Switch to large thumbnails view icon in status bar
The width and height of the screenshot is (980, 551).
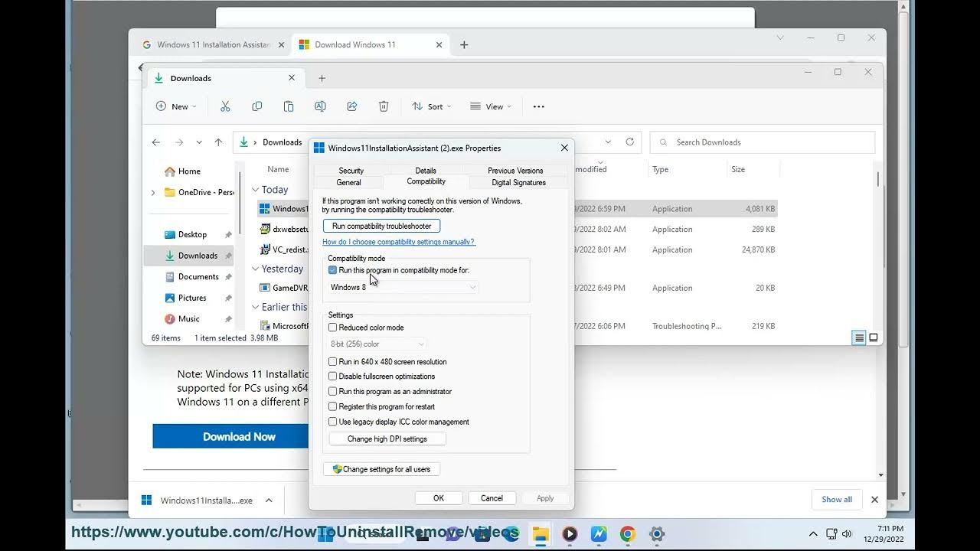(873, 337)
